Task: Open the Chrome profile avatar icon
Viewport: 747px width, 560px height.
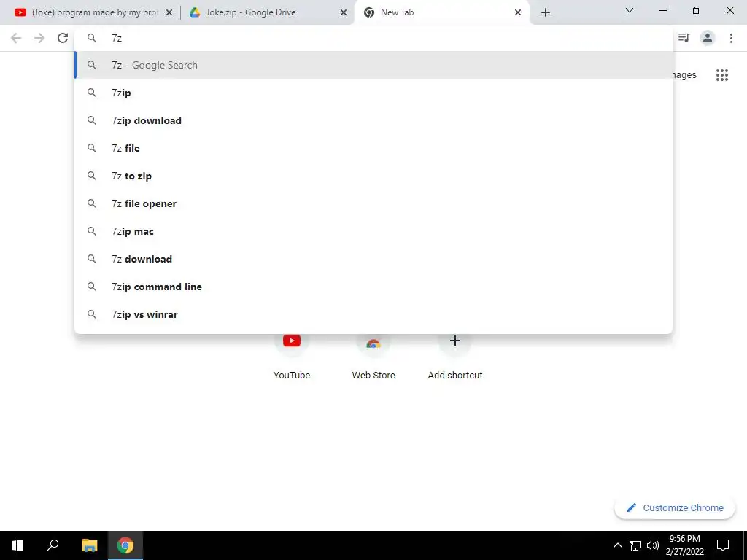Action: pyautogui.click(x=708, y=38)
